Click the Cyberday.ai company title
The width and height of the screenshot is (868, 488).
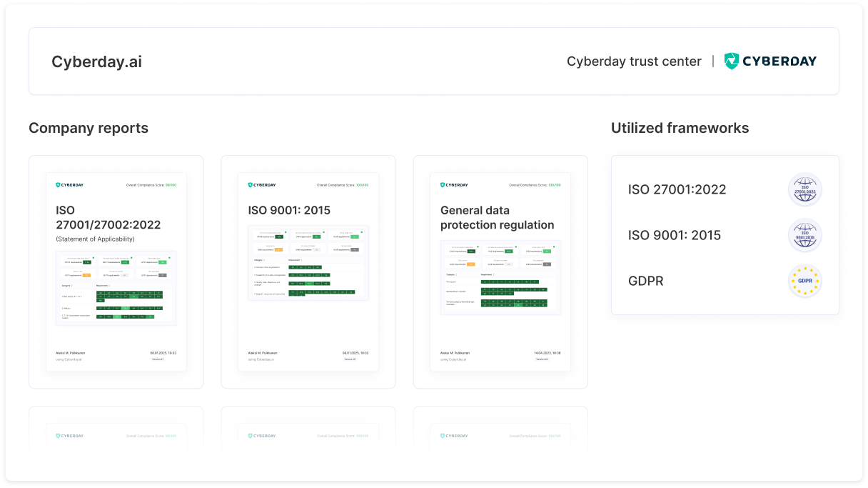pyautogui.click(x=96, y=62)
